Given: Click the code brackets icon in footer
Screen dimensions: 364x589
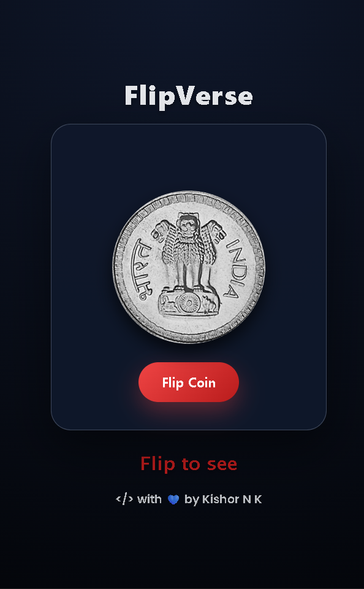Looking at the screenshot, I should tap(124, 500).
